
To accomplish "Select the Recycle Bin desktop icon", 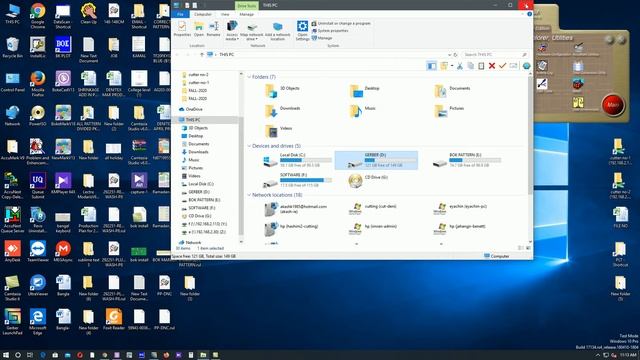I will click(x=12, y=48).
